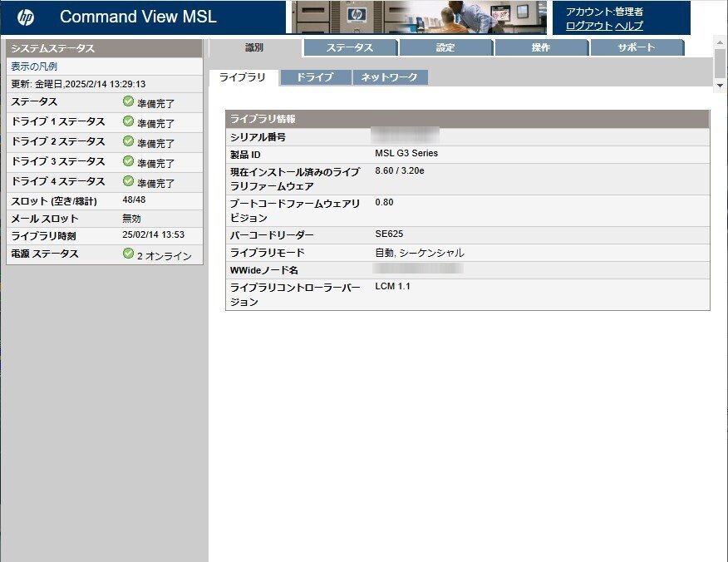Image resolution: width=728 pixels, height=562 pixels.
Task: Click the シリアル番号 label
Action: [x=258, y=137]
